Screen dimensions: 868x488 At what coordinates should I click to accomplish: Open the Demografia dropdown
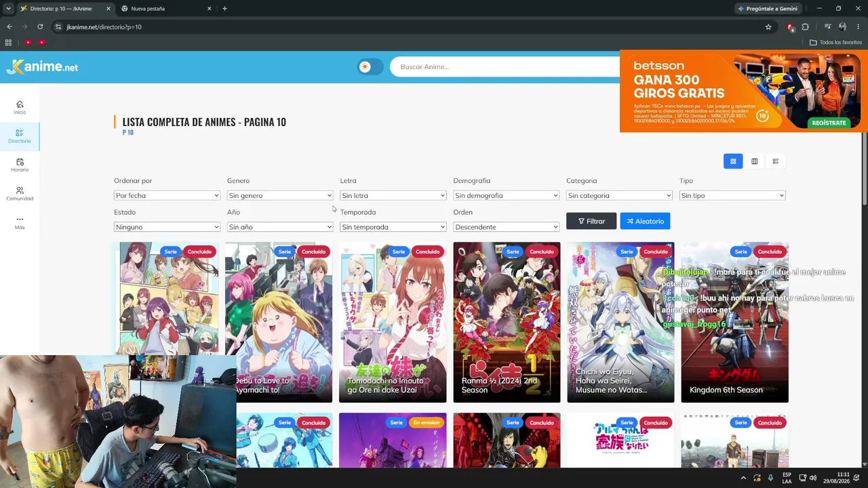(507, 195)
